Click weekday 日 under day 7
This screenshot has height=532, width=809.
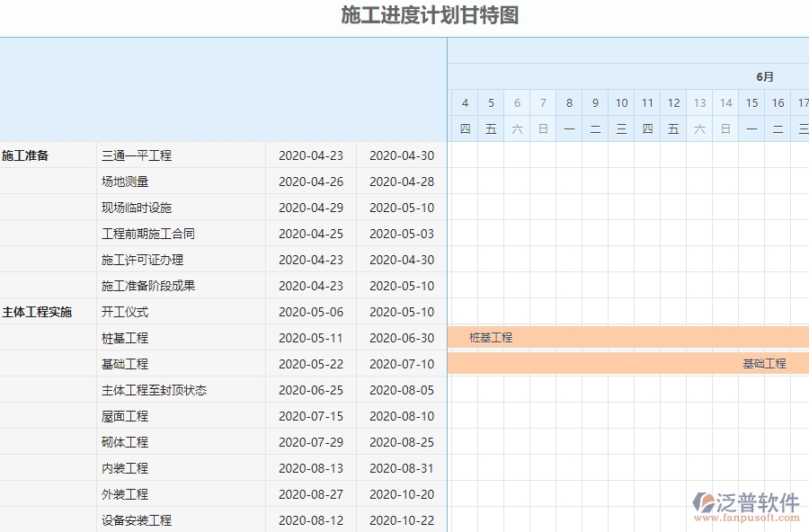click(543, 129)
